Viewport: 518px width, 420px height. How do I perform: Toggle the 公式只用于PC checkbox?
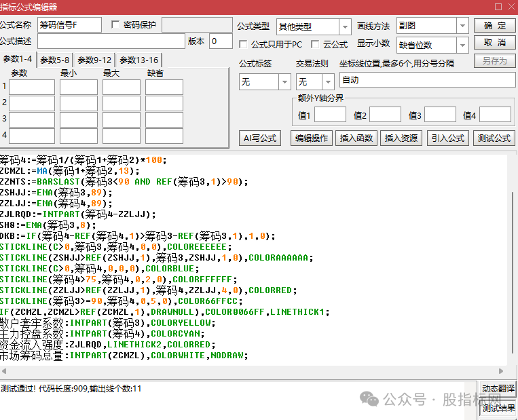click(243, 44)
